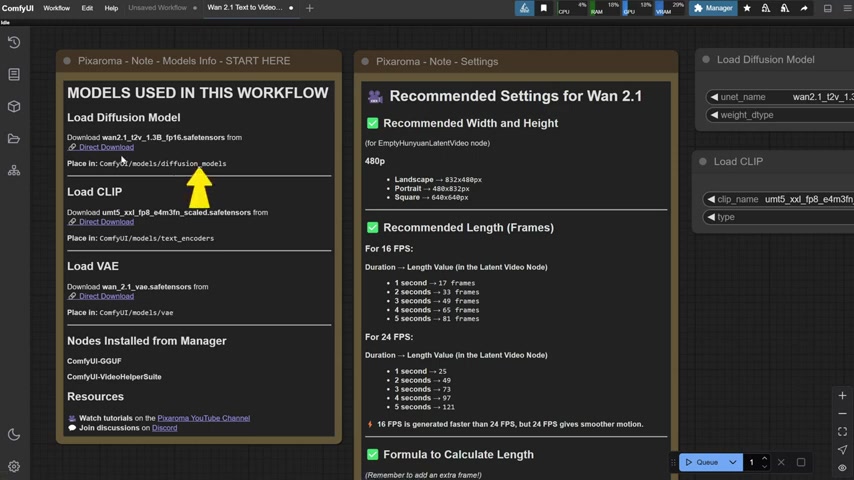Toggle link visibility eye icon

coord(842,467)
